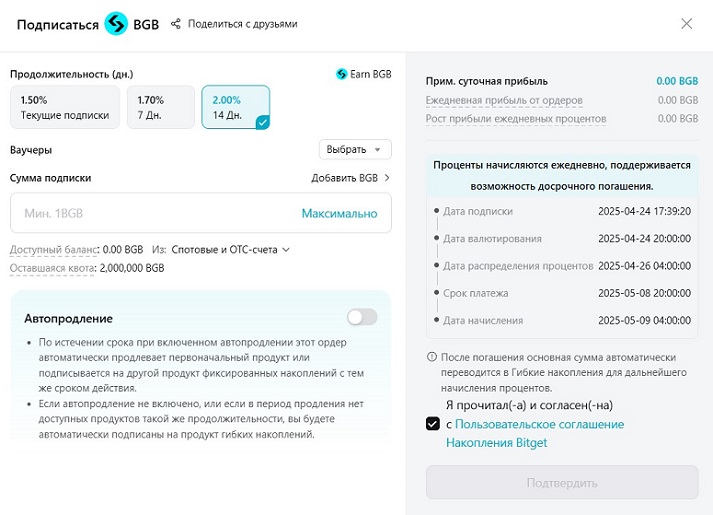
Task: Close the subscription dialog
Action: click(686, 24)
